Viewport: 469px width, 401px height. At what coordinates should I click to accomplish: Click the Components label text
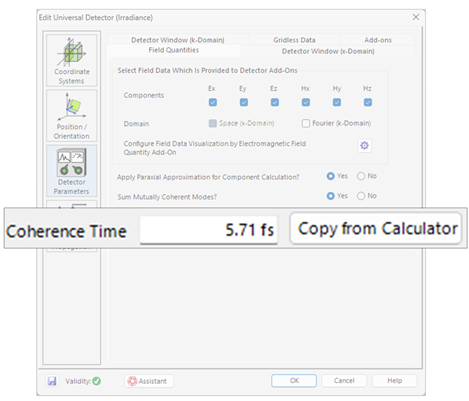click(144, 95)
